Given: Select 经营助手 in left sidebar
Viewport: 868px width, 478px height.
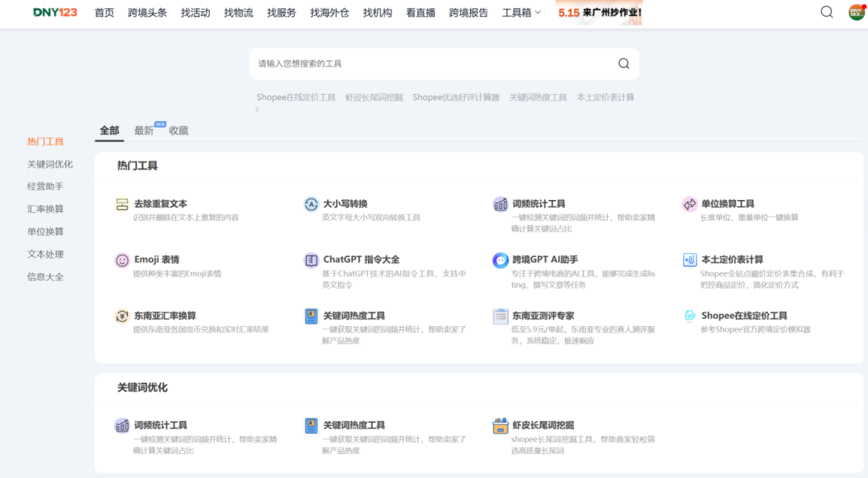Looking at the screenshot, I should [x=45, y=186].
